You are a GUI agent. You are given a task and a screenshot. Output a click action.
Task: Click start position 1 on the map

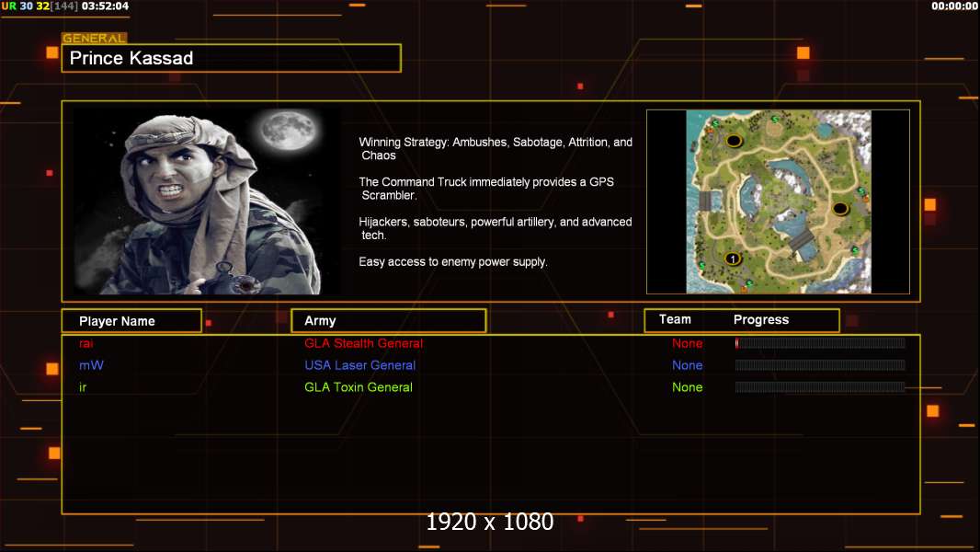[x=733, y=259]
